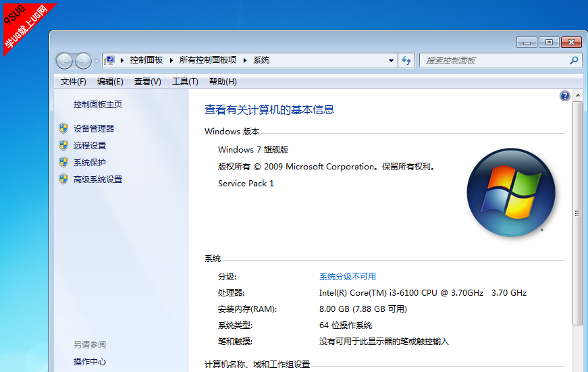Viewport: 588px width, 372px height.
Task: Click the Windows 7 旗舰版 text
Action: click(x=253, y=150)
